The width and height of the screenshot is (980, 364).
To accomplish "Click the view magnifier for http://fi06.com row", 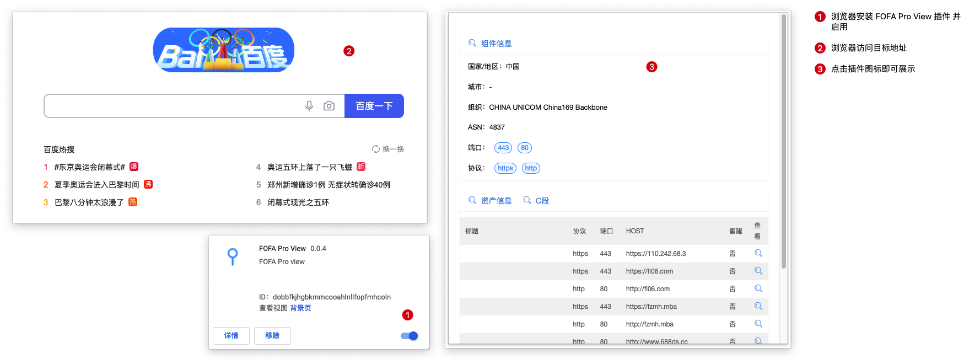I will pyautogui.click(x=758, y=288).
